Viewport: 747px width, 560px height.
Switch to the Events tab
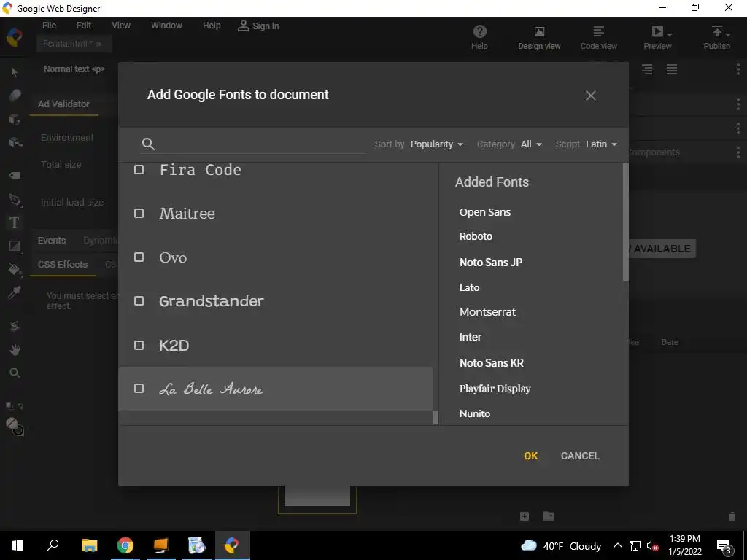click(x=52, y=241)
